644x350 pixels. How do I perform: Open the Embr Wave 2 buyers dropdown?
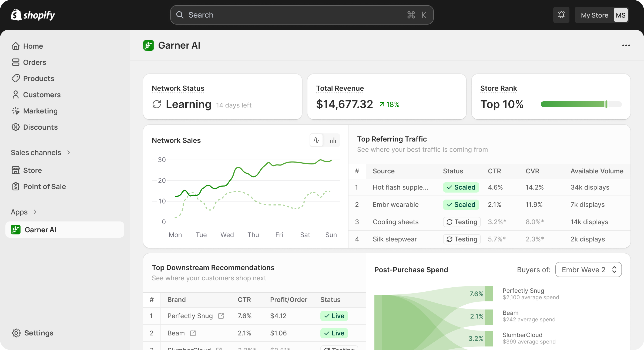click(588, 270)
